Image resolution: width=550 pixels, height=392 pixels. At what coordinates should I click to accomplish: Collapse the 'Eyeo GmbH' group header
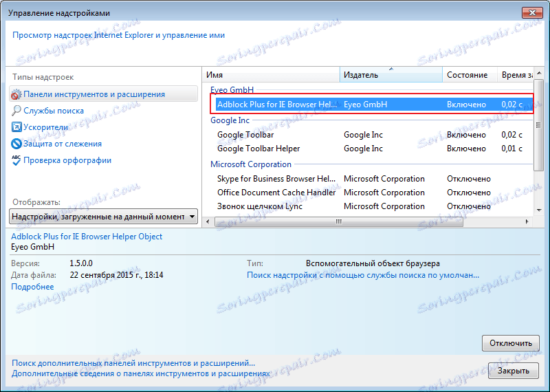232,90
